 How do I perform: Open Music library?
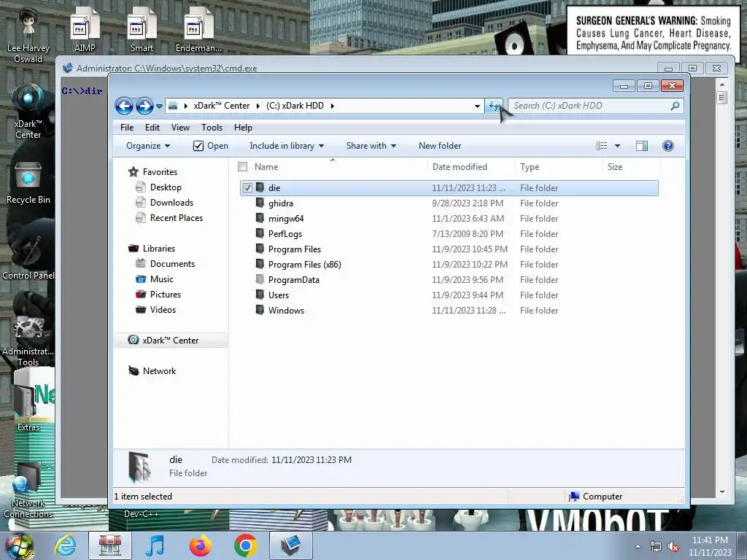pyautogui.click(x=161, y=279)
